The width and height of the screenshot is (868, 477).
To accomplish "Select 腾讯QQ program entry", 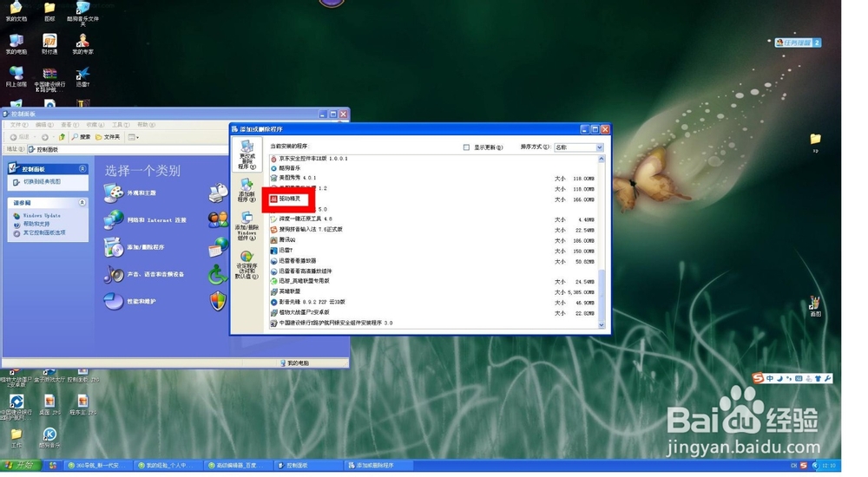I will (x=283, y=240).
